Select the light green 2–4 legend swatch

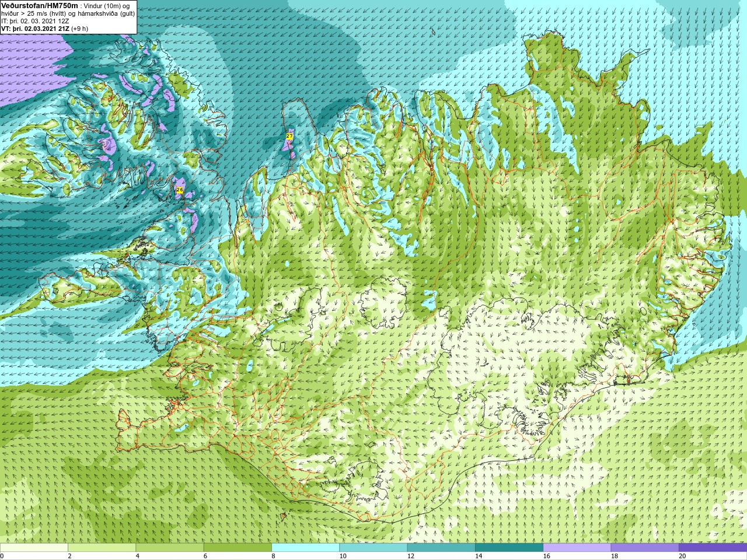(102, 548)
